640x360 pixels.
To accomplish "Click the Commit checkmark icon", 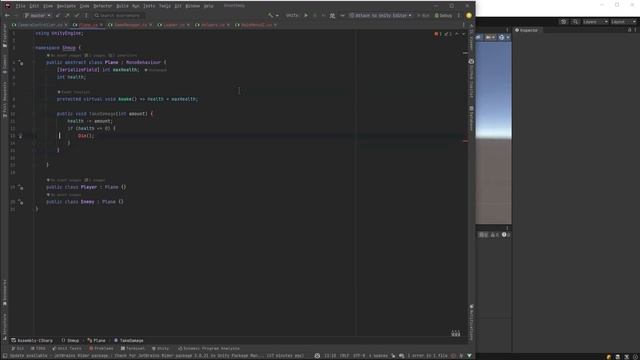I will pos(77,16).
